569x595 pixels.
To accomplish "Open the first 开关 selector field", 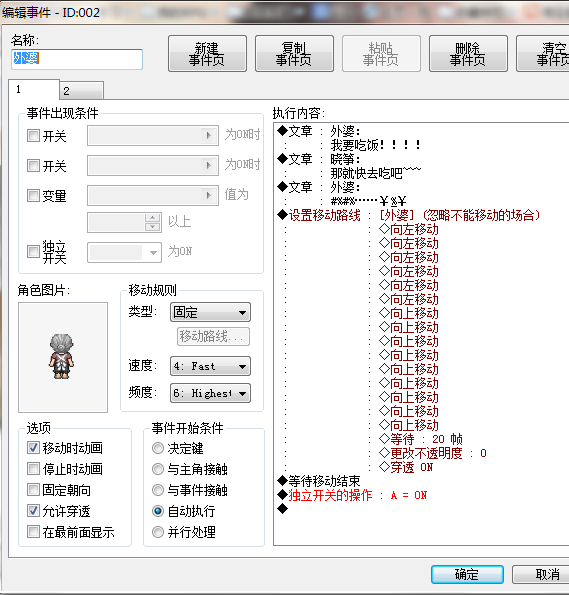I will 153,135.
